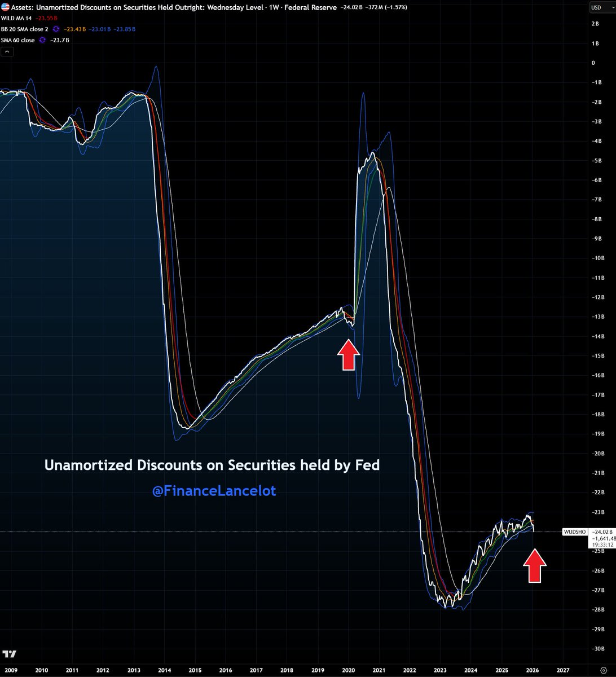Click the 2022 label on the time axis

click(x=410, y=670)
